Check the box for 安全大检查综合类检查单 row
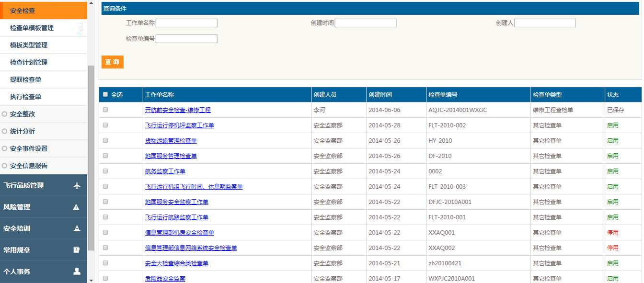Screen dimensions: 644x283 coord(105,263)
